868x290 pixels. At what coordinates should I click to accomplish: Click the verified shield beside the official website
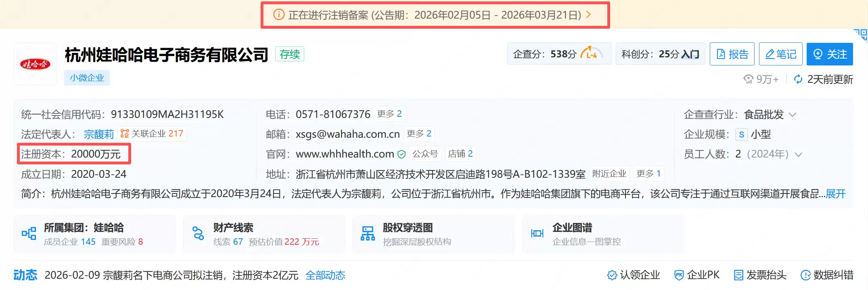[x=401, y=154]
